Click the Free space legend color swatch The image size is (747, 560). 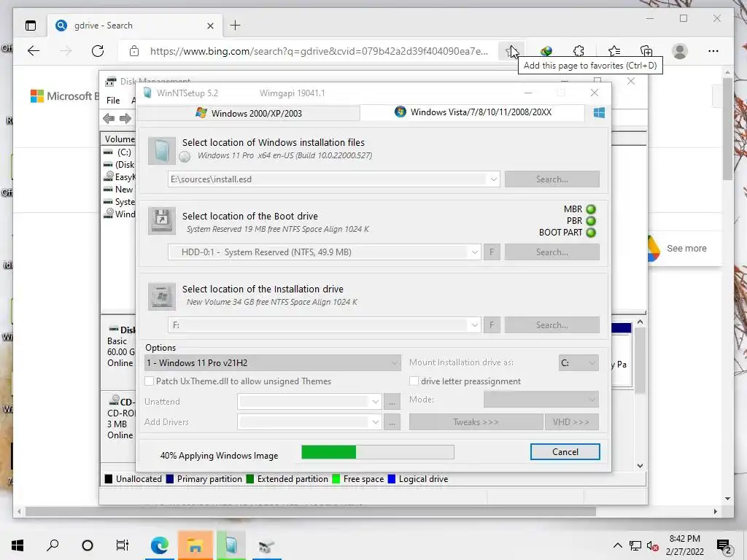pyautogui.click(x=336, y=479)
